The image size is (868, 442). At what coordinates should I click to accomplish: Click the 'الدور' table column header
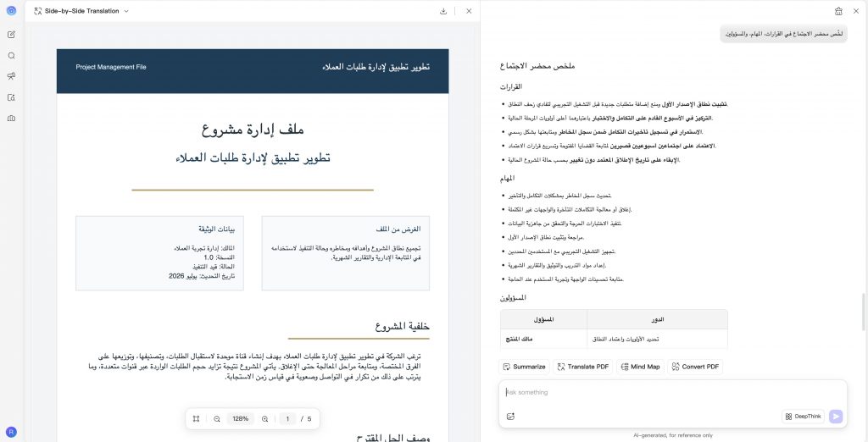[x=658, y=320]
